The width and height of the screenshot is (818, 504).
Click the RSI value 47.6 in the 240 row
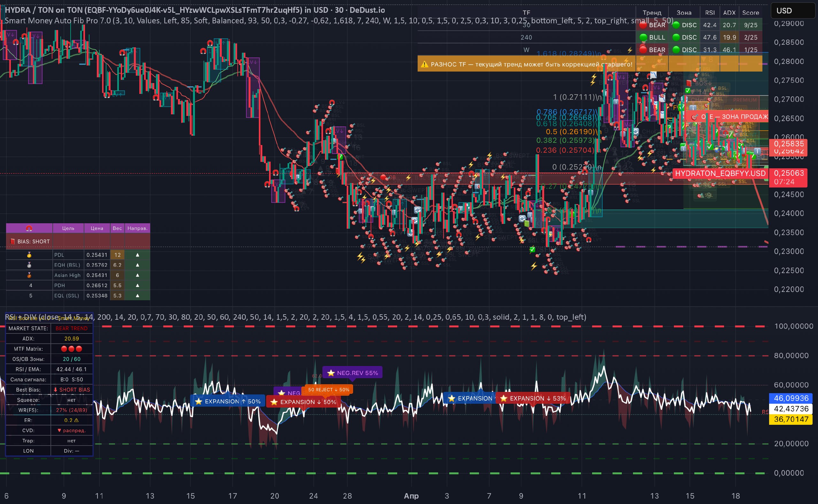(x=710, y=37)
